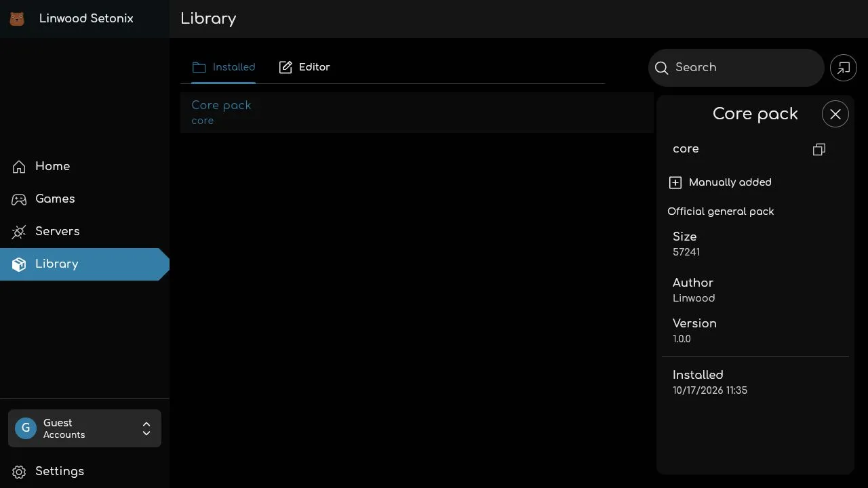
Task: Click the Installed tab folder icon
Action: pos(199,67)
